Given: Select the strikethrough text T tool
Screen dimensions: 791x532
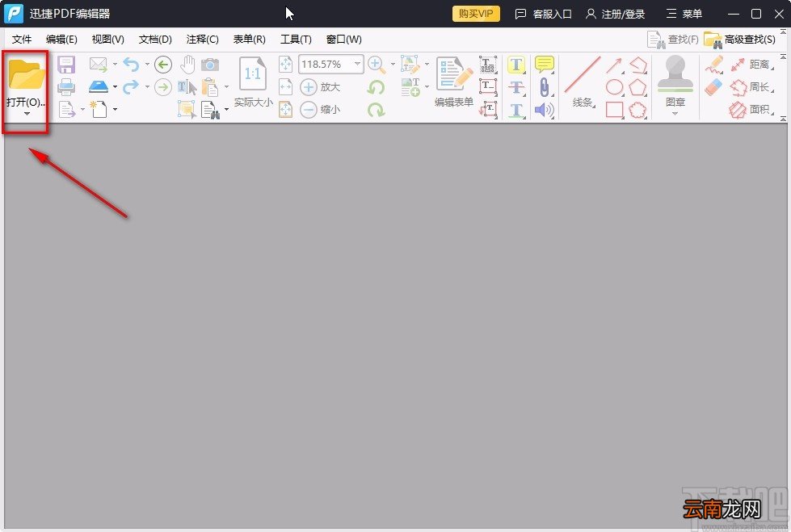Looking at the screenshot, I should [x=516, y=86].
